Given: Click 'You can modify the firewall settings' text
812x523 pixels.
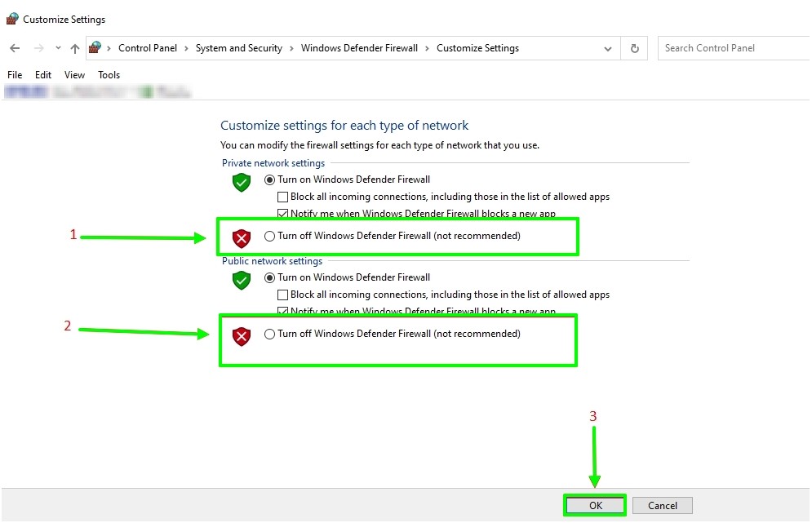Looking at the screenshot, I should point(379,145).
